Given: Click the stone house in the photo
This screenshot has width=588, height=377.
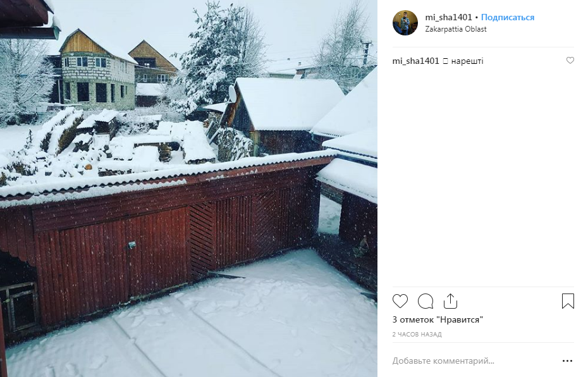Looking at the screenshot, I should 97,70.
